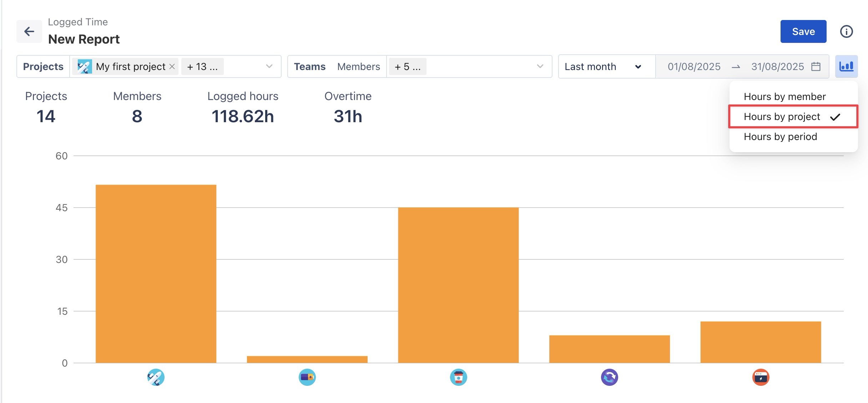Click the rocket project icon below chart
The image size is (868, 403).
point(156,377)
